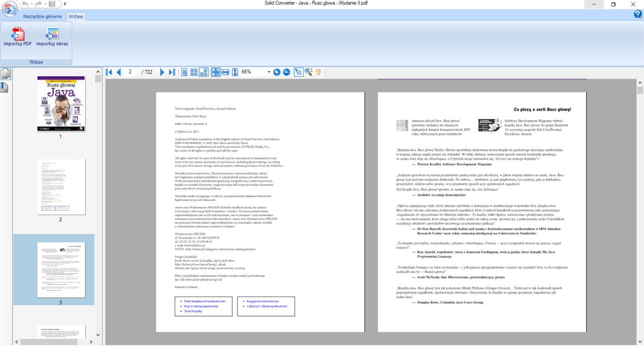Switch to facing pages layout view
644x348 pixels.
coord(204,72)
